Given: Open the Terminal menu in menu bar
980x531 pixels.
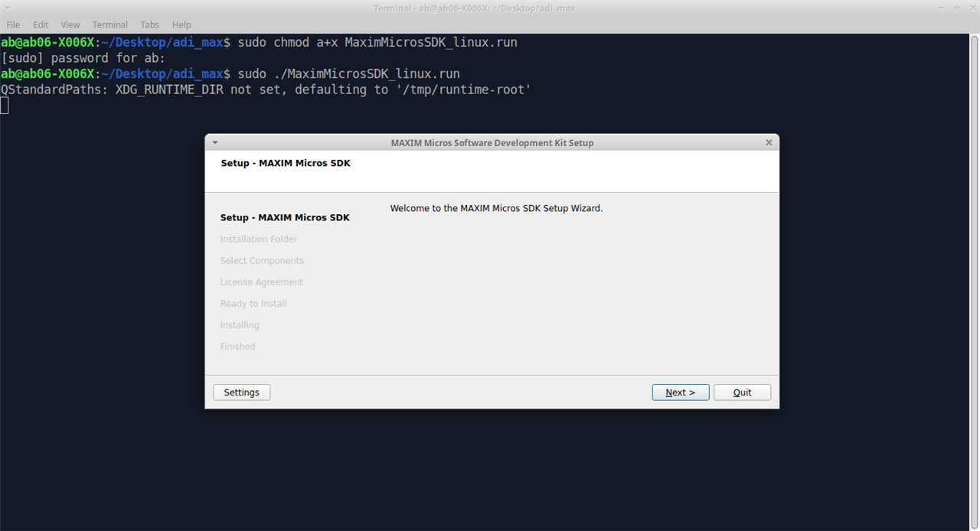Looking at the screenshot, I should coord(110,24).
